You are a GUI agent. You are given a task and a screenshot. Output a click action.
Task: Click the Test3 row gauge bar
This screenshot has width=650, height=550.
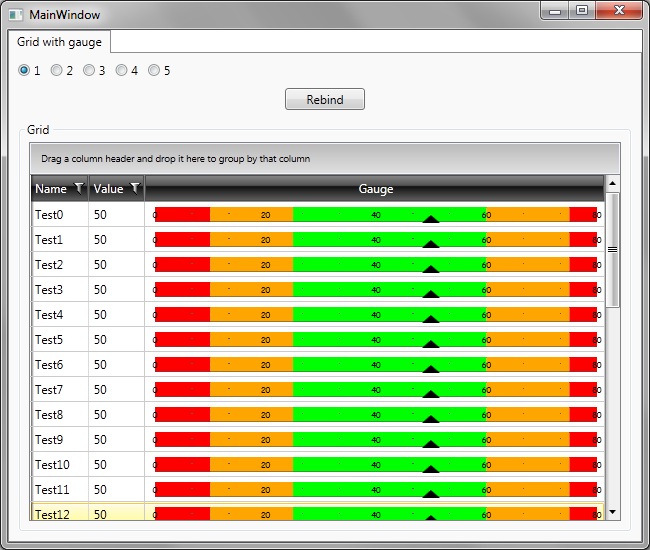376,289
